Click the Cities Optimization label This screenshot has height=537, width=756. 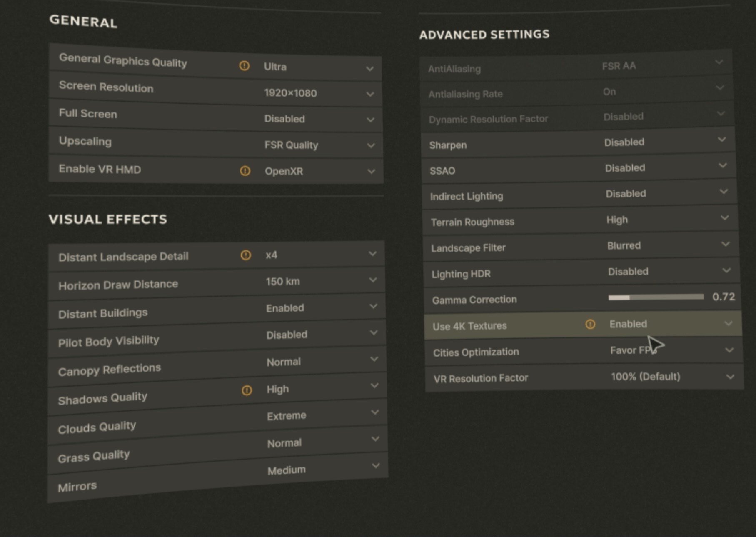pyautogui.click(x=476, y=352)
